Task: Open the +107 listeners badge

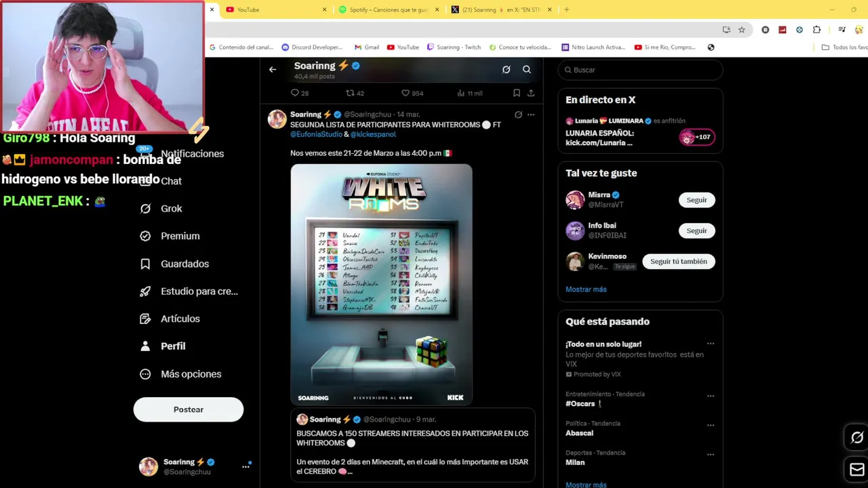Action: click(696, 137)
